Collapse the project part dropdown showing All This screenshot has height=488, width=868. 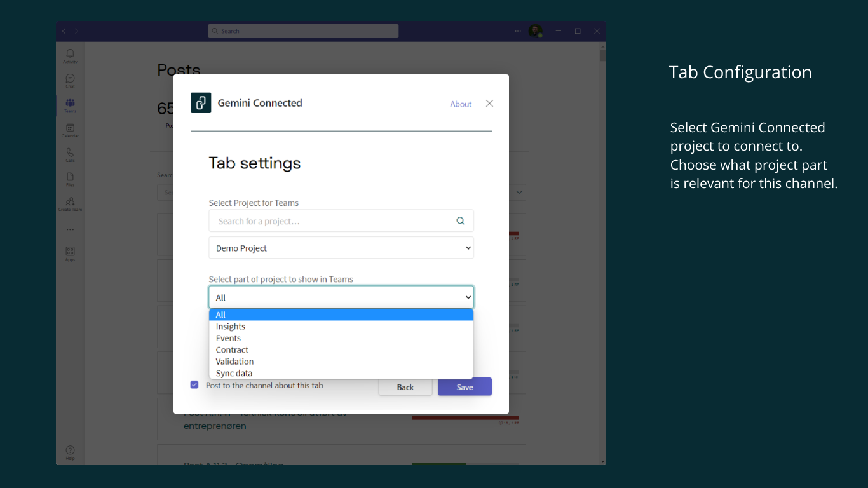[341, 297]
